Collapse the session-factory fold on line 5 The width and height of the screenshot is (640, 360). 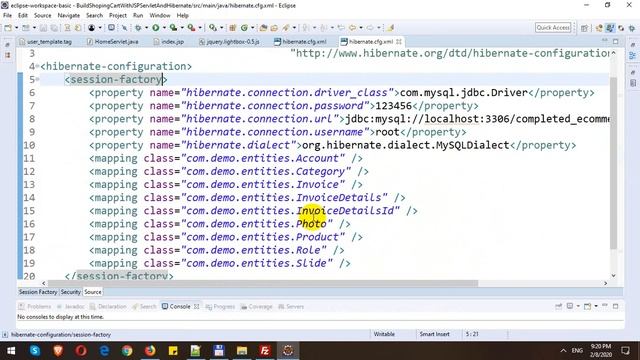pyautogui.click(x=37, y=79)
